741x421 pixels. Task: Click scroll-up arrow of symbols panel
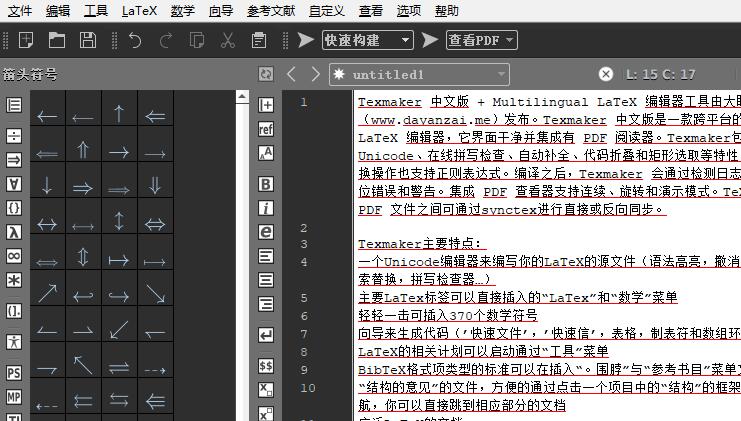[x=242, y=97]
